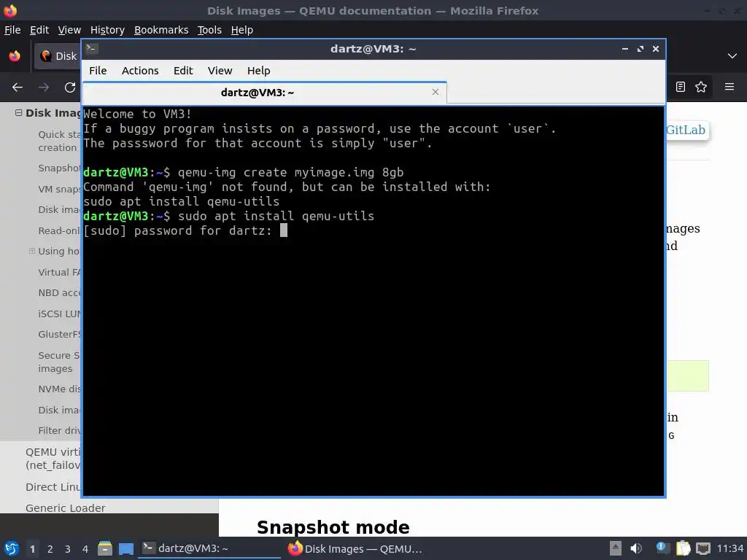Reload the page in Firefox
Screen dimensions: 747x560
[70, 87]
